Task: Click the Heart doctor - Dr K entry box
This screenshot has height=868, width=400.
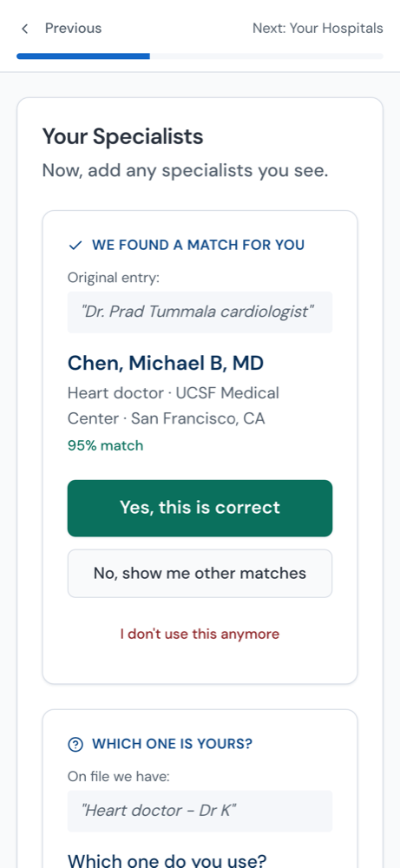Action: (x=200, y=811)
